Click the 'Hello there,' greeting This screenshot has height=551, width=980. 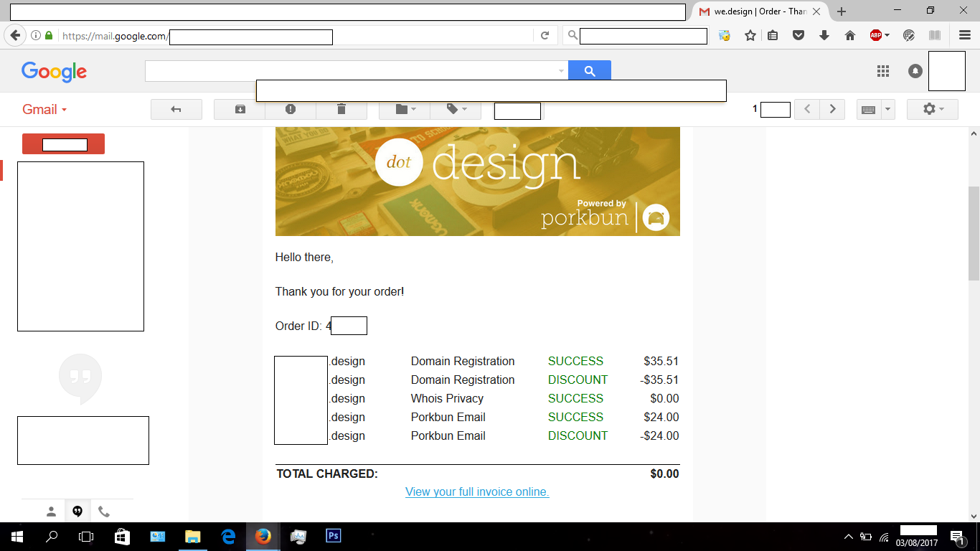[x=304, y=257]
